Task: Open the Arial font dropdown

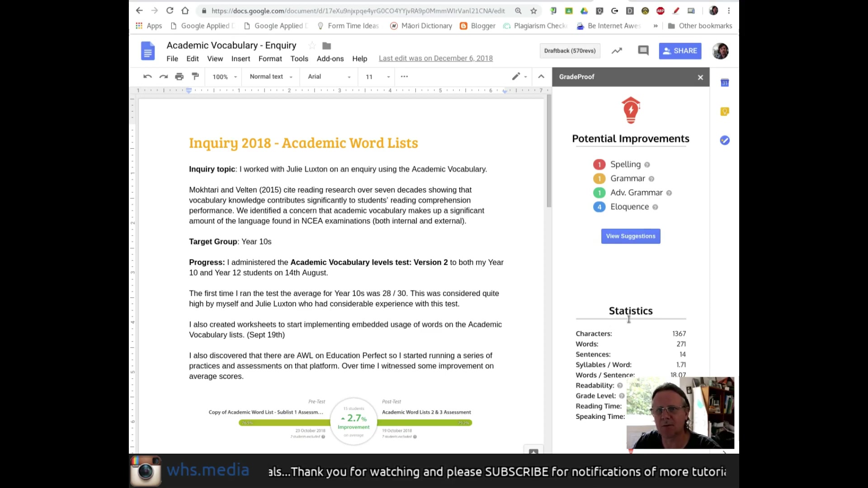Action: [x=329, y=77]
